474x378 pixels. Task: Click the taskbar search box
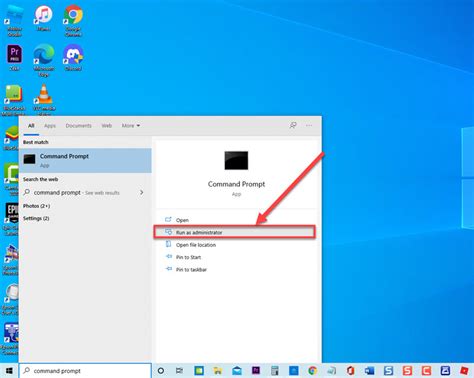(x=85, y=371)
